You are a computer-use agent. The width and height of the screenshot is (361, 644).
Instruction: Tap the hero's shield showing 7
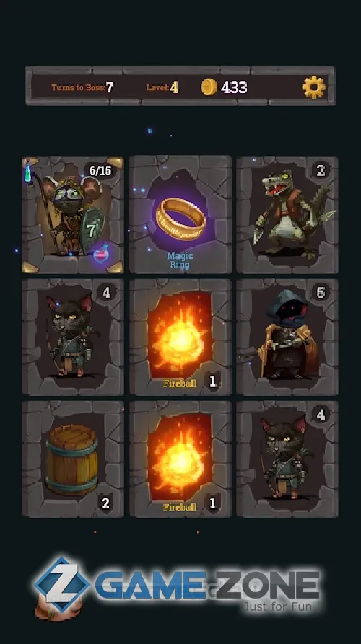pyautogui.click(x=92, y=229)
